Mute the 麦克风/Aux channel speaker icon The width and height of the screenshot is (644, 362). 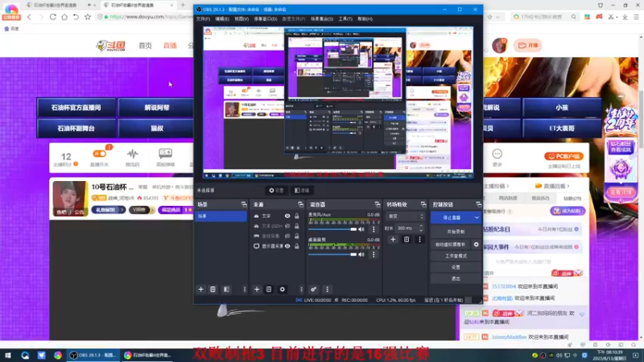361,229
